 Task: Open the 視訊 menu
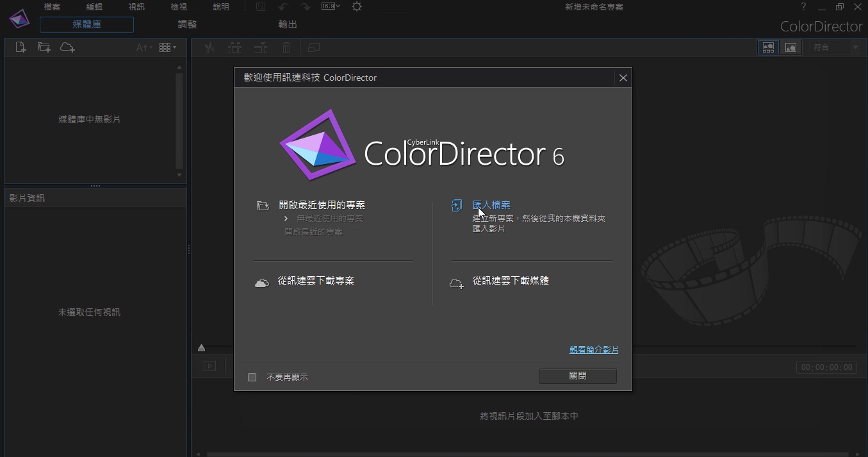pos(136,7)
